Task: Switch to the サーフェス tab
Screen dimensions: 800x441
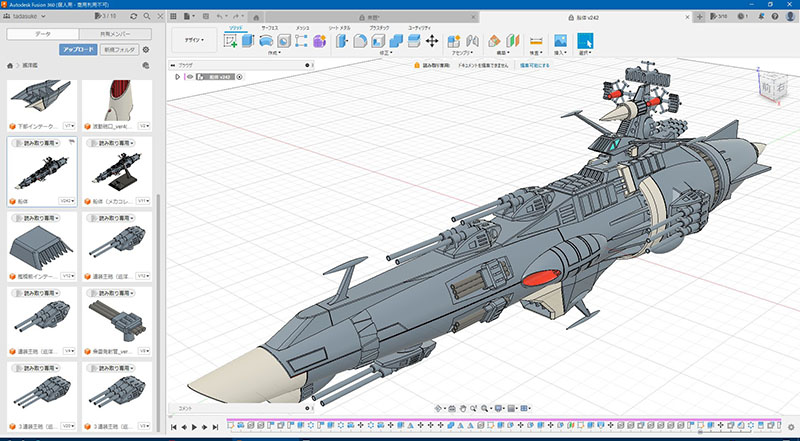Action: [x=270, y=28]
